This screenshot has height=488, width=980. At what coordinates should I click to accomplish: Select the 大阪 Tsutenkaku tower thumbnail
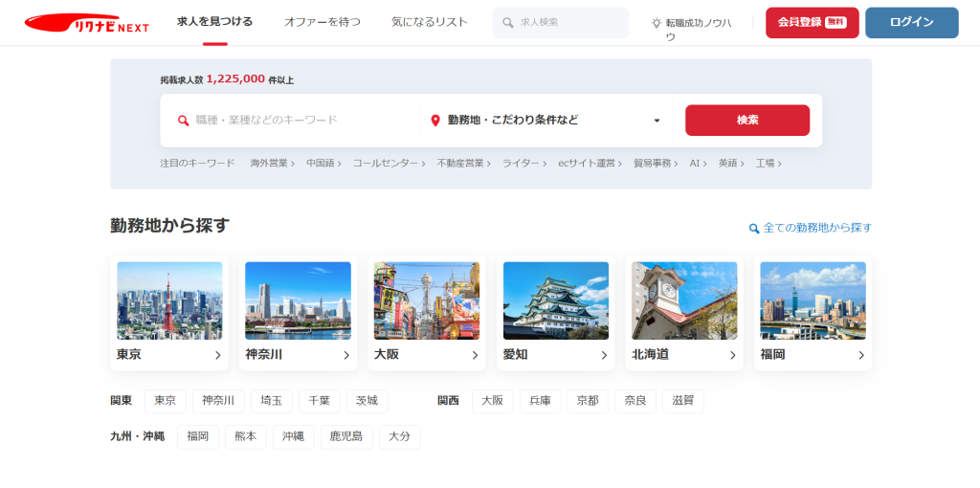coord(427,300)
